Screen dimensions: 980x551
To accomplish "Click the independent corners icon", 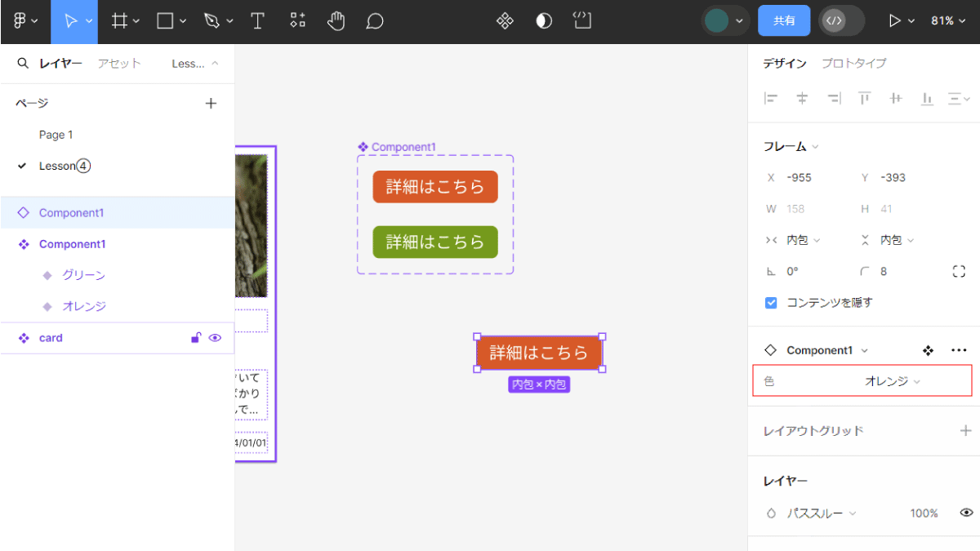I will coord(959,271).
